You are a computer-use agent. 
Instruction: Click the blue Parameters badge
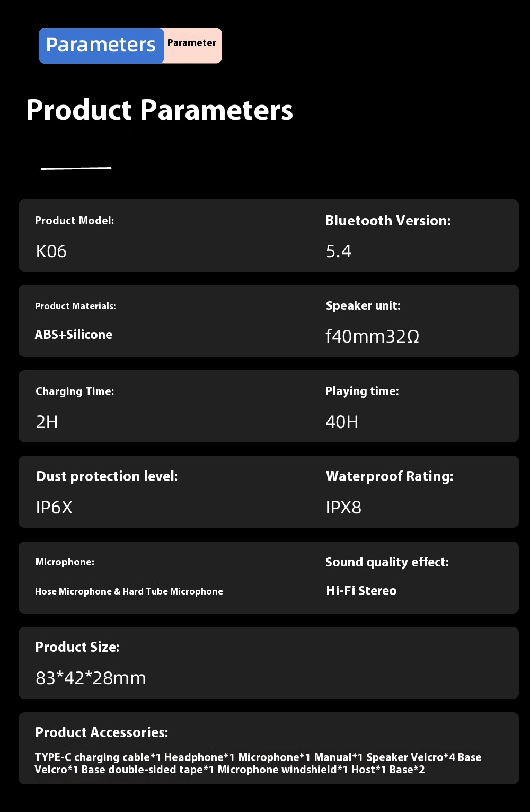click(x=101, y=46)
